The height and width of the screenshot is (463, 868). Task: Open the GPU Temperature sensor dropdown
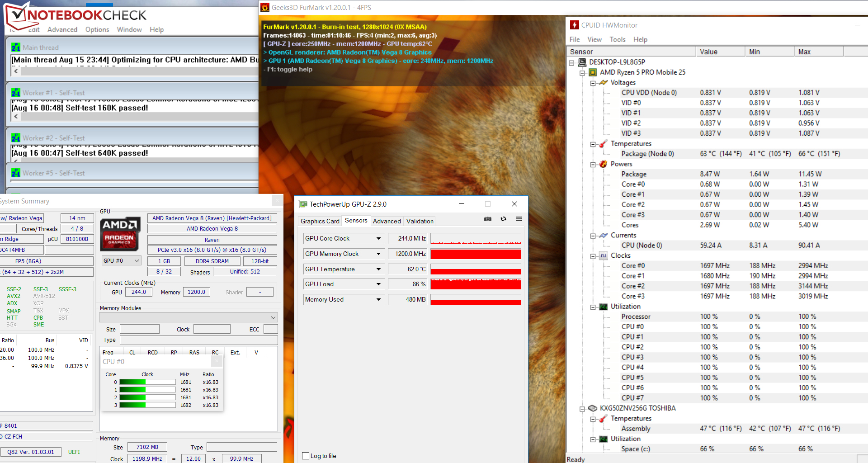(378, 269)
